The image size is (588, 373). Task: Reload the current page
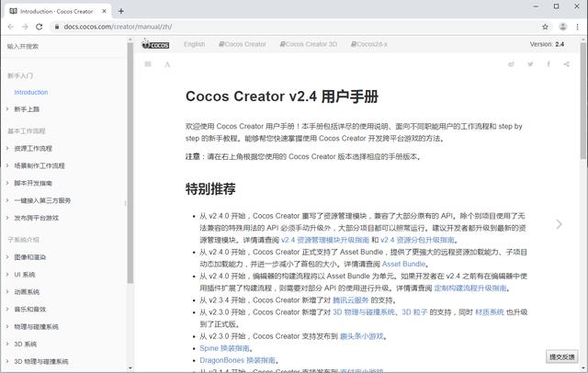coord(39,27)
